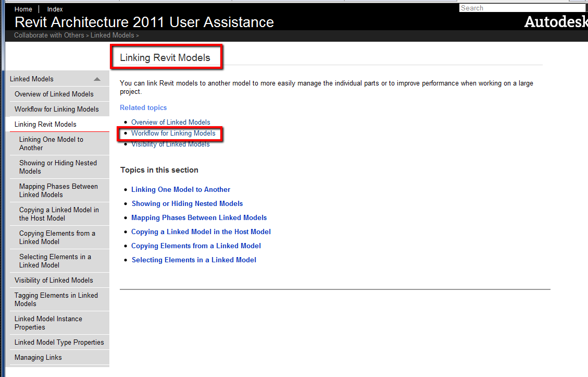Follow Copying Elements from a Linked Model link
The image size is (588, 377).
click(196, 246)
